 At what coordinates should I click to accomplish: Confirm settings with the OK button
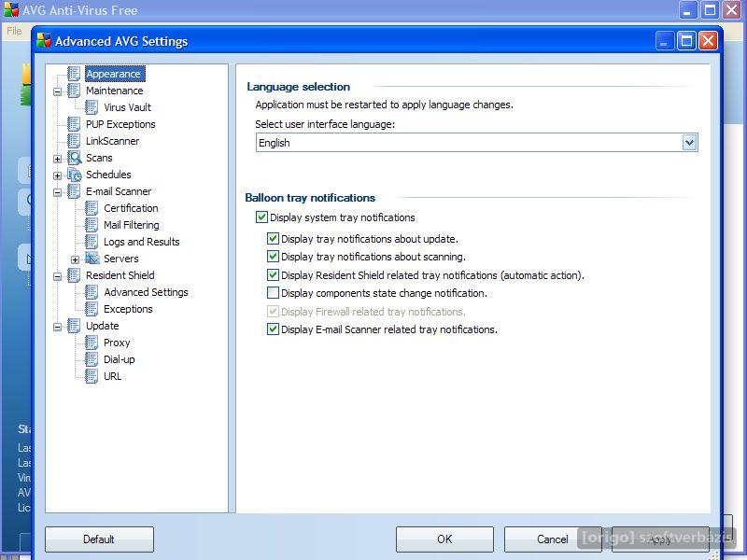tap(444, 539)
